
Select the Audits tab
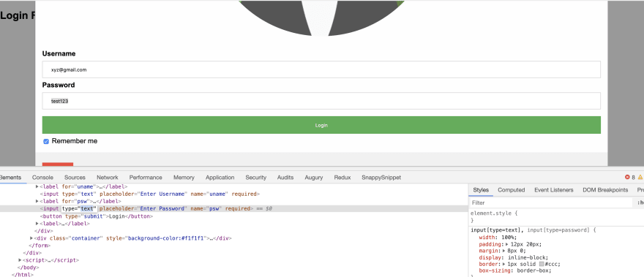(x=285, y=178)
